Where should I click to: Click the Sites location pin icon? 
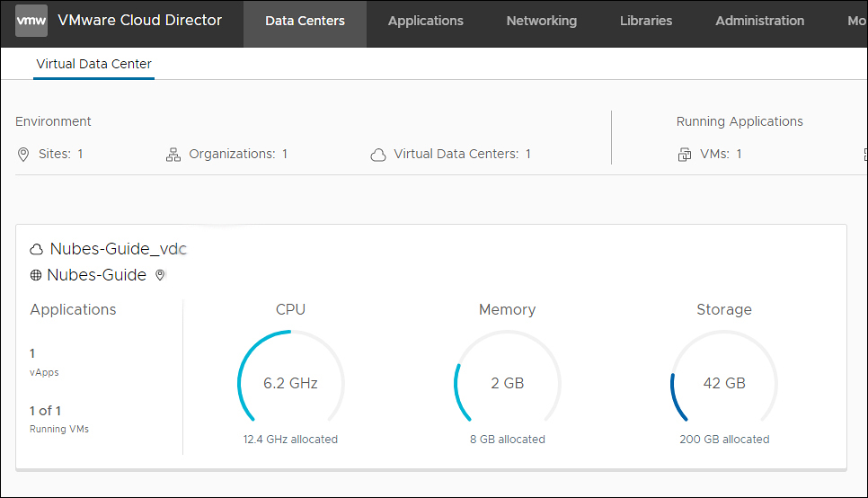(x=23, y=155)
